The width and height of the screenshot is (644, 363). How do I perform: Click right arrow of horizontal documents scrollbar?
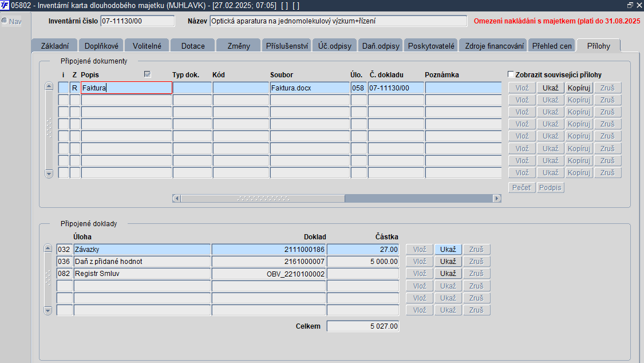[x=497, y=198]
